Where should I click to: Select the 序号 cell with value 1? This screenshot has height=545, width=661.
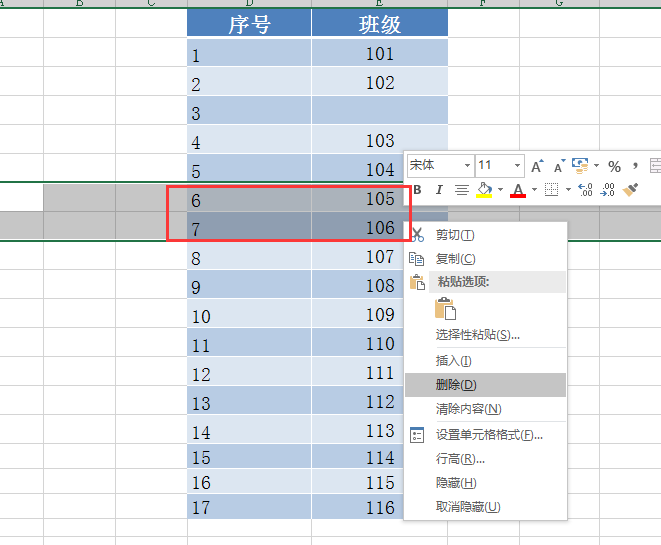[249, 53]
